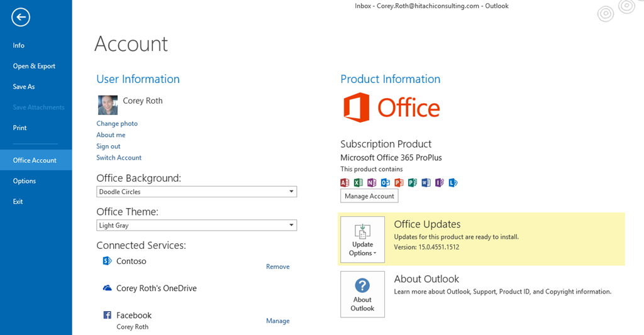
Task: Click the OneNote product icon
Action: (x=372, y=183)
